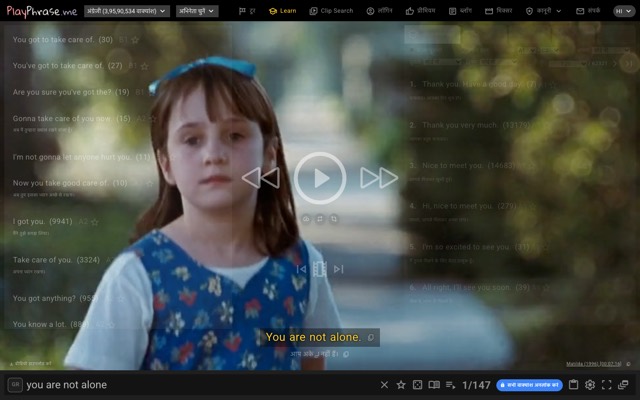Open the picture/film menu item in nav
The width and height of the screenshot is (640, 400).
click(498, 11)
